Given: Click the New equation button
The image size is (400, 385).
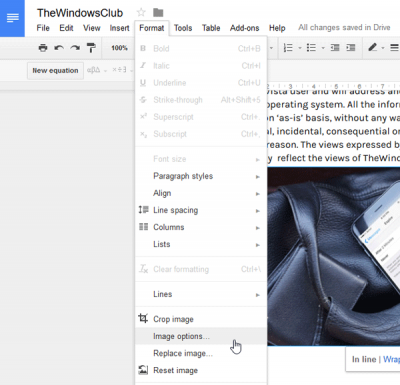Looking at the screenshot, I should [x=55, y=71].
